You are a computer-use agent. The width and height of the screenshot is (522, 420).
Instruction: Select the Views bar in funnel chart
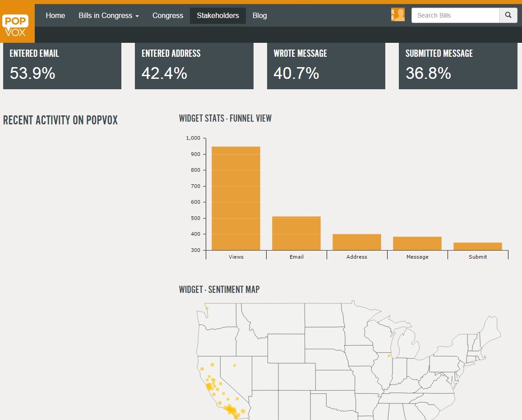[236, 198]
